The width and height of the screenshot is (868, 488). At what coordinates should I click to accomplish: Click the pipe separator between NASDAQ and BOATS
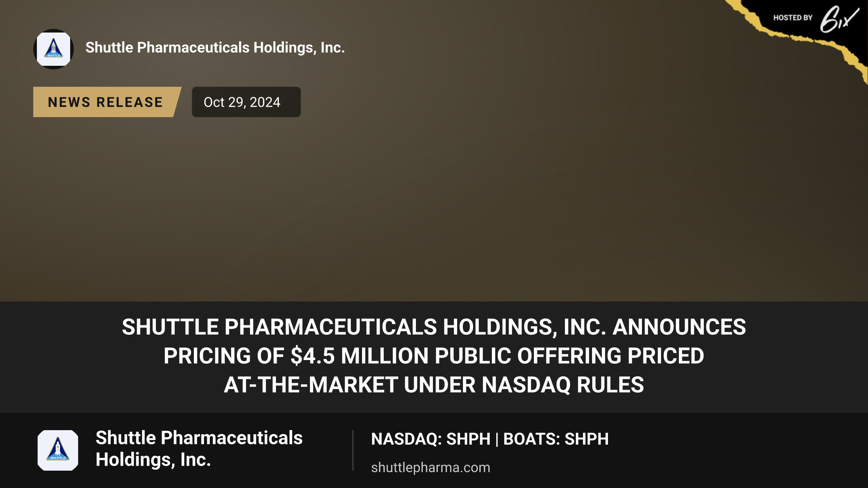click(497, 440)
